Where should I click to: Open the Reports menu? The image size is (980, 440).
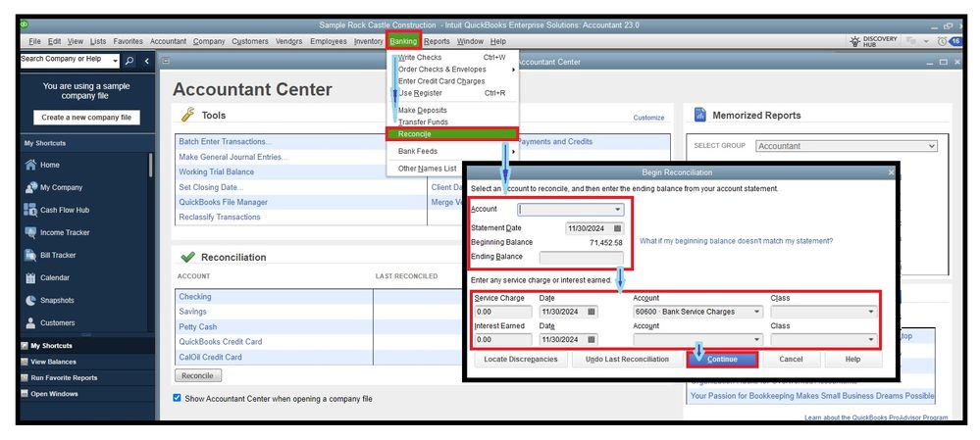(437, 41)
